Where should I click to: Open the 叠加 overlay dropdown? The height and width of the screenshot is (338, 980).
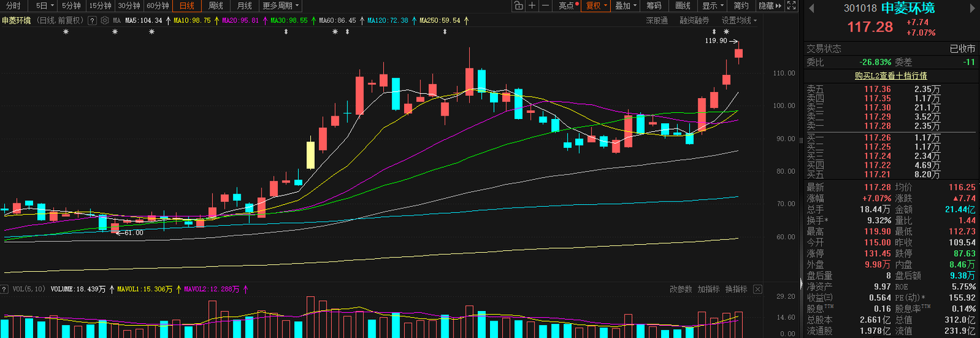pos(625,6)
